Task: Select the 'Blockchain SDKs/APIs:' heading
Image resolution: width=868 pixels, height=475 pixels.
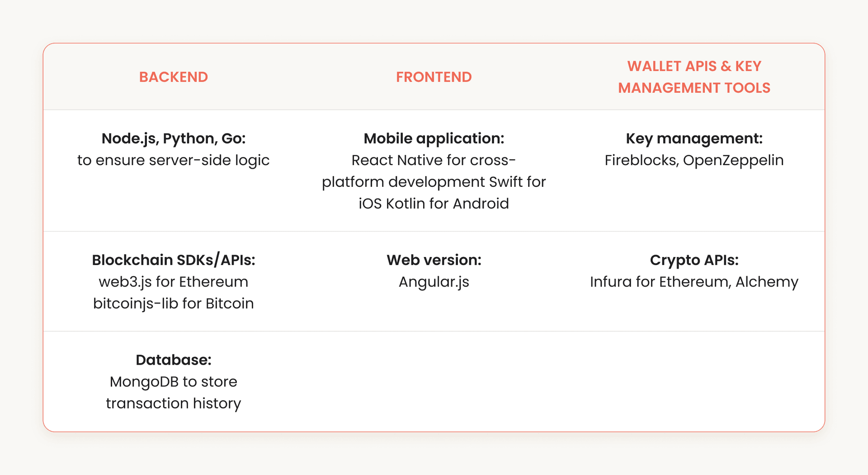Action: 173,260
